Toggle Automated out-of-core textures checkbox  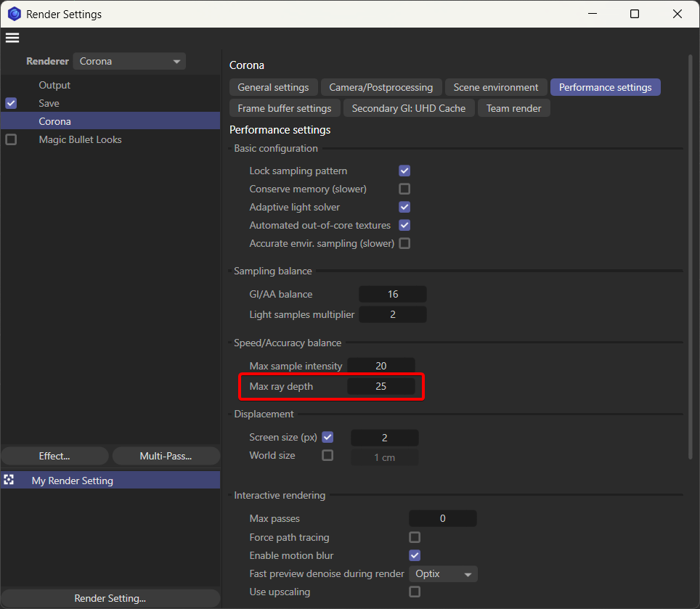(404, 225)
